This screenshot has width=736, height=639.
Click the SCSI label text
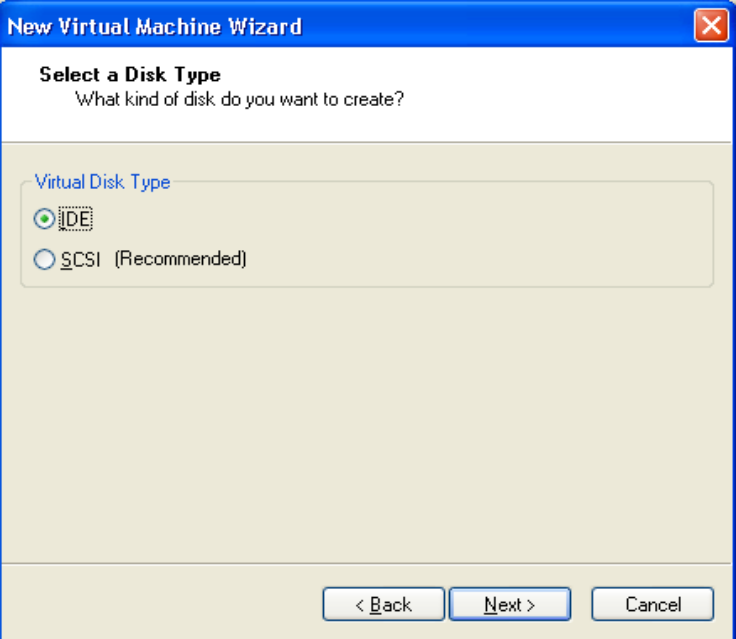pos(81,259)
